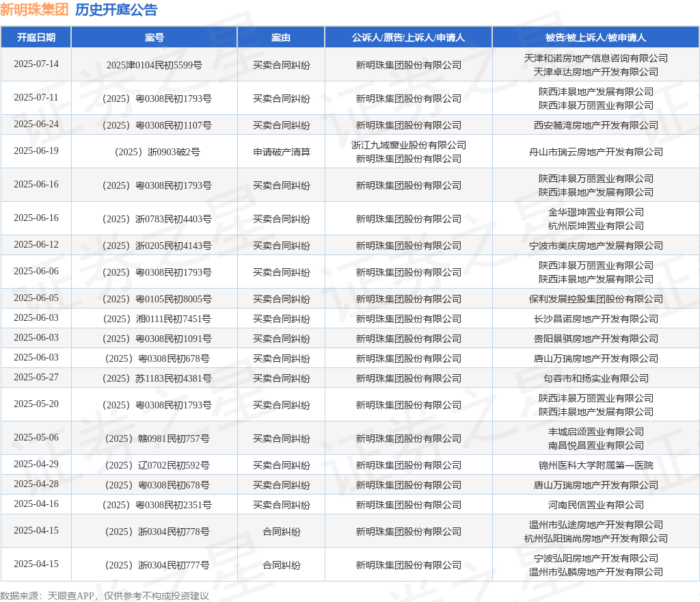Click the 被告/被上诉人/被申请人 column header
This screenshot has height=602, width=700.
[596, 38]
